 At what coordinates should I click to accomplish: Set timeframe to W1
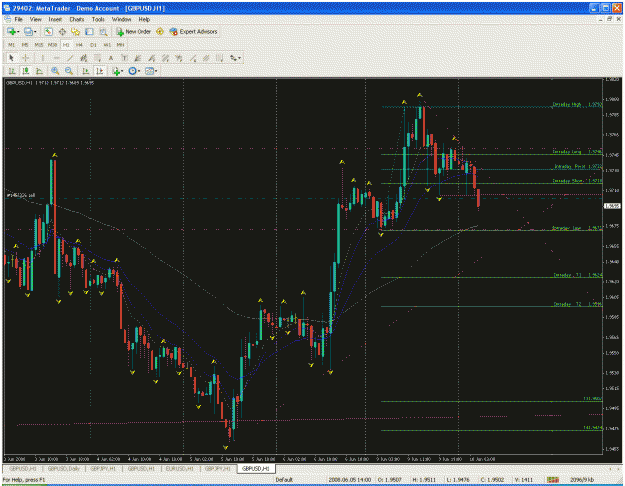[107, 45]
